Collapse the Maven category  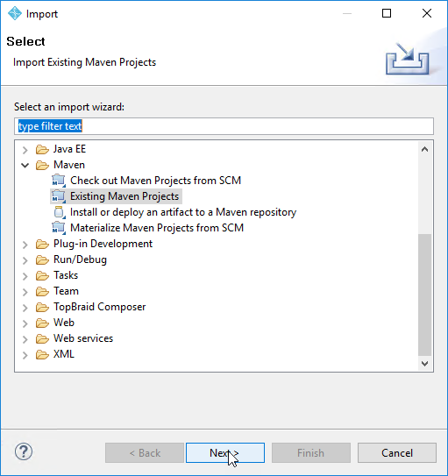point(25,165)
